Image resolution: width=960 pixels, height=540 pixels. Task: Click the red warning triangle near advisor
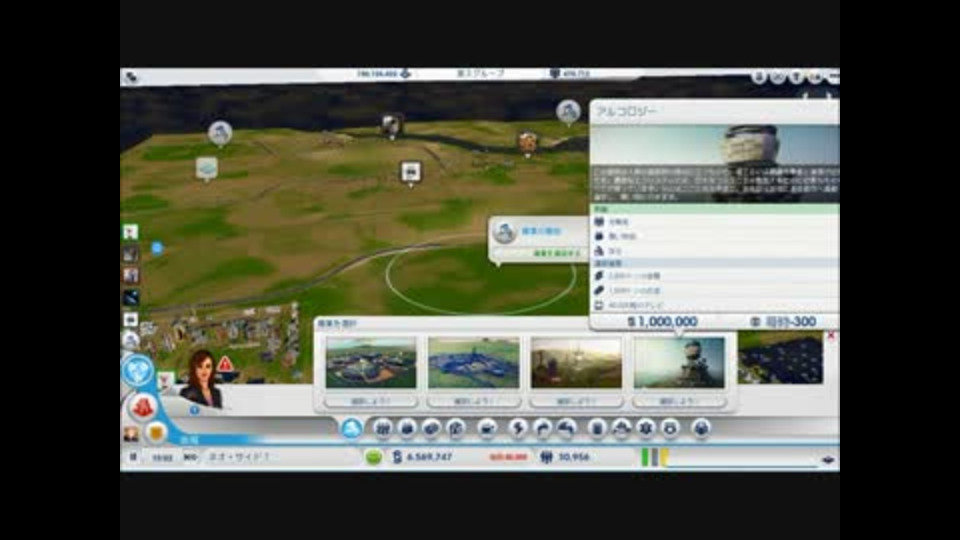[x=225, y=364]
